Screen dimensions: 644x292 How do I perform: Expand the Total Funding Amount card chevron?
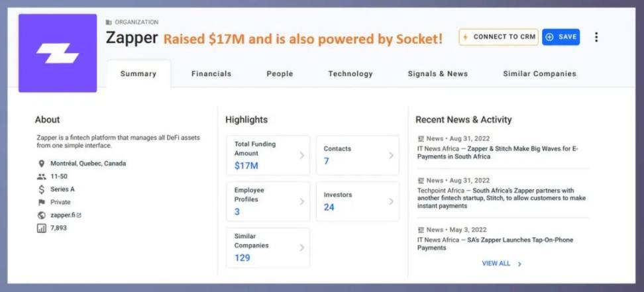point(302,155)
